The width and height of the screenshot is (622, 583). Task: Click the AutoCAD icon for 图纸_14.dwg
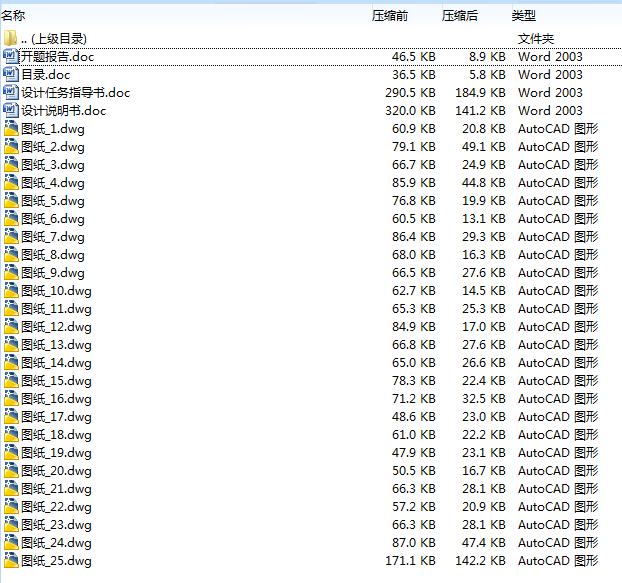tap(11, 362)
